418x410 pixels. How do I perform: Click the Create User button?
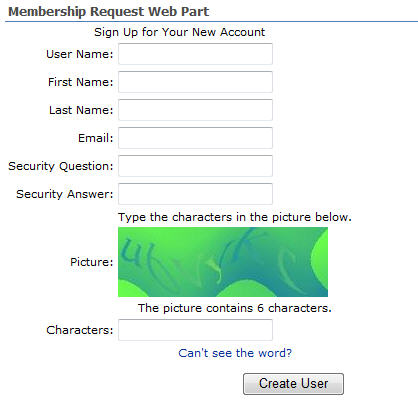click(293, 384)
